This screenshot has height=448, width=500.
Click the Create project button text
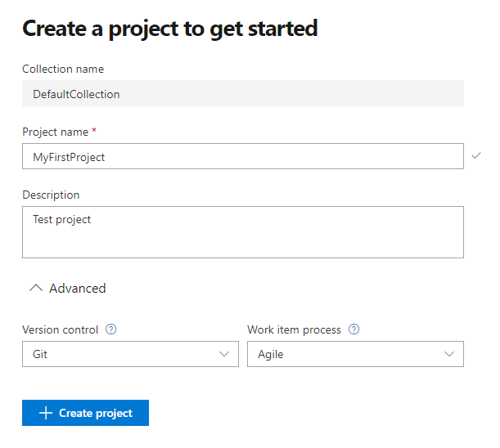[x=95, y=414]
